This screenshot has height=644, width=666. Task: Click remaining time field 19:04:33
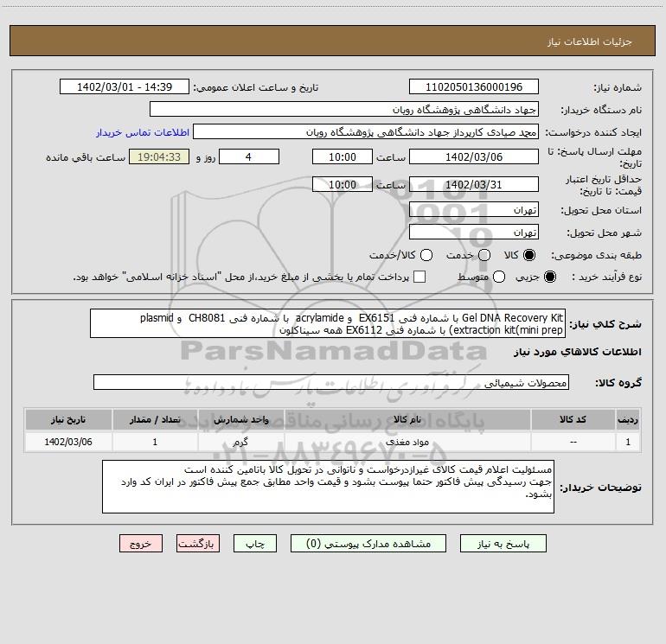pos(159,156)
